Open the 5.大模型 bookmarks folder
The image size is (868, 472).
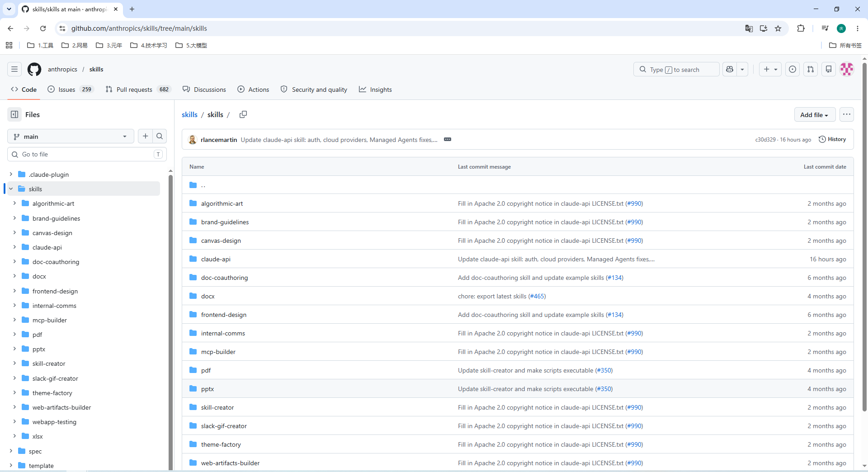(x=191, y=45)
